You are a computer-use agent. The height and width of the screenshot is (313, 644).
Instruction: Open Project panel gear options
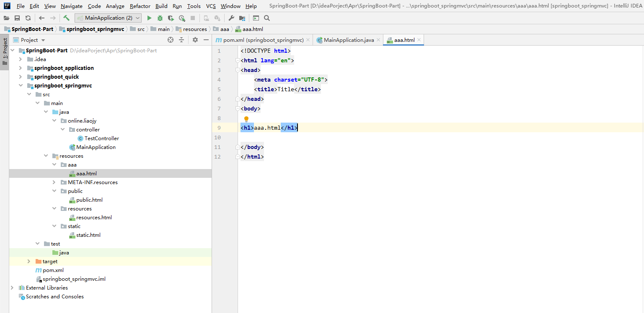click(195, 40)
